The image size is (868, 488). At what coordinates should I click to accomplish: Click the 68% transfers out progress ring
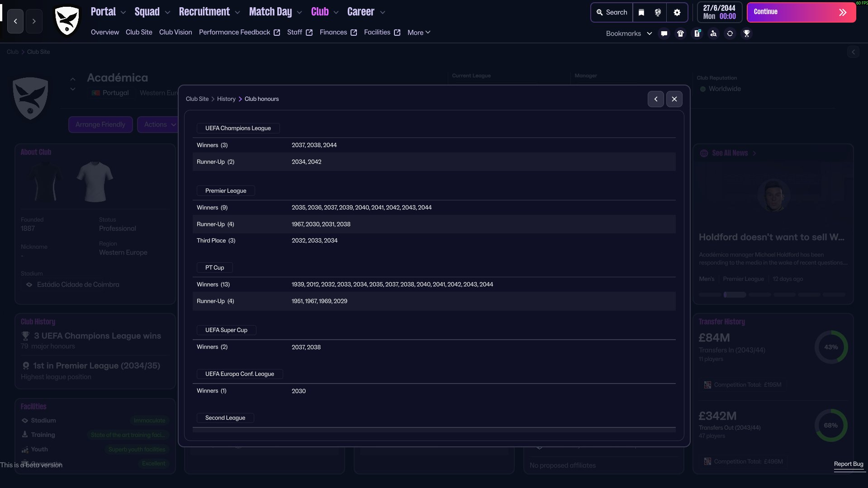pyautogui.click(x=831, y=426)
